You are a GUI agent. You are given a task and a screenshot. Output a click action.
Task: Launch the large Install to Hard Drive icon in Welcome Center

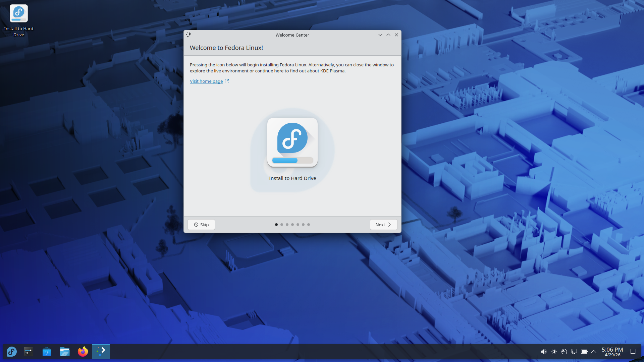point(292,142)
